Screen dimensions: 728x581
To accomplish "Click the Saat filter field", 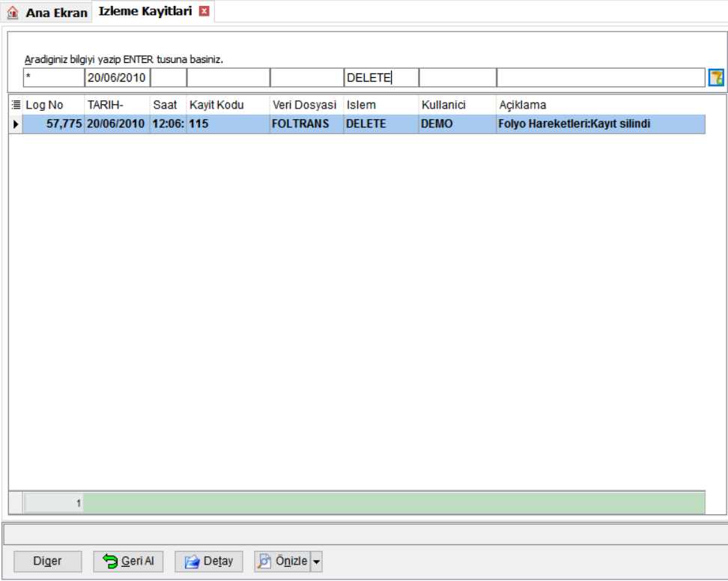I will click(169, 78).
